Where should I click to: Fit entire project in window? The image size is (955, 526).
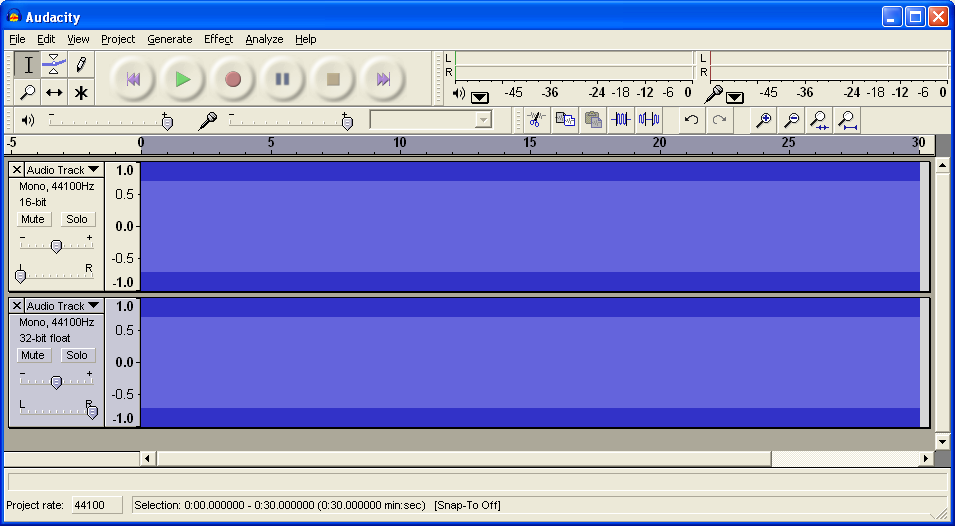pyautogui.click(x=847, y=120)
